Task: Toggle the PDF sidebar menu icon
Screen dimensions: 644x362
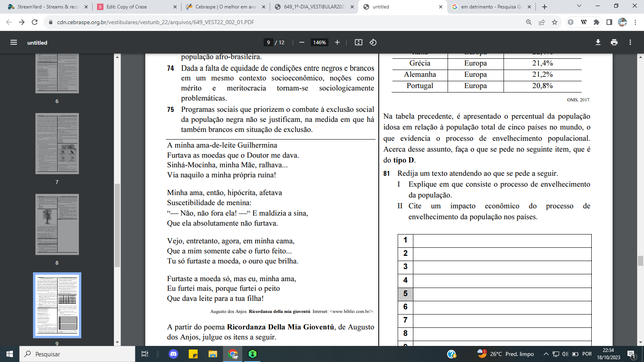Action: click(14, 42)
